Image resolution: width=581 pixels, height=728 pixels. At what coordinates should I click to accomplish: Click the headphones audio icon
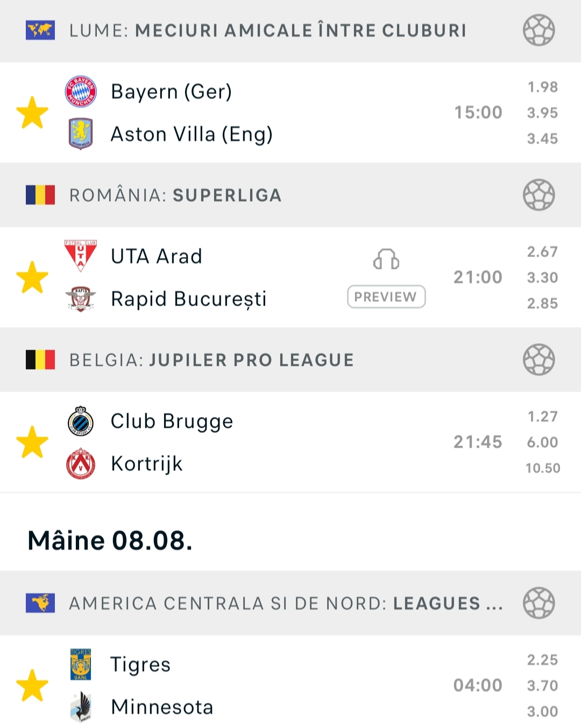pyautogui.click(x=386, y=259)
